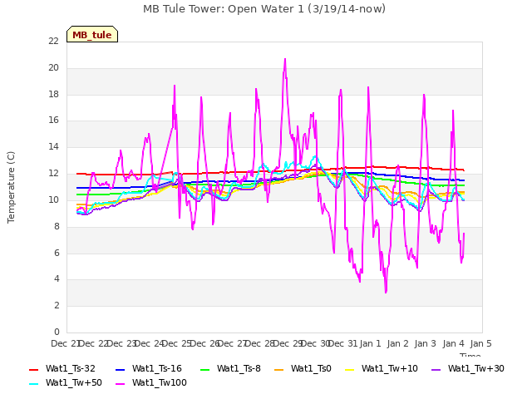This screenshot has height=399, width=532.
Task: Select the Wat1_Ts-32 legend label
Action: [x=70, y=368]
